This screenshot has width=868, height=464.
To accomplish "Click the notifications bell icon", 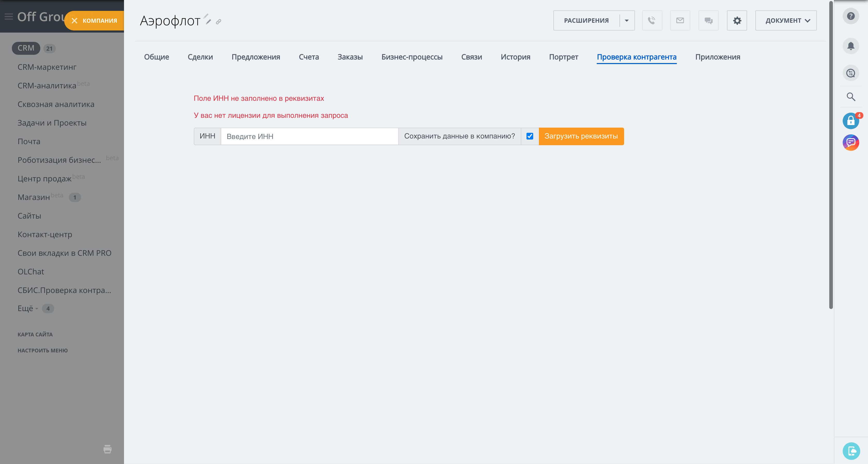I will click(850, 46).
